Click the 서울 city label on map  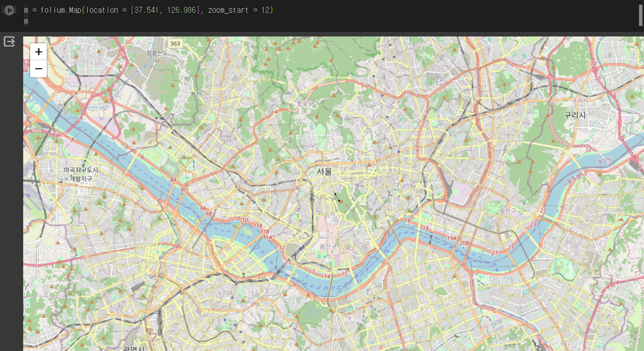pos(324,171)
